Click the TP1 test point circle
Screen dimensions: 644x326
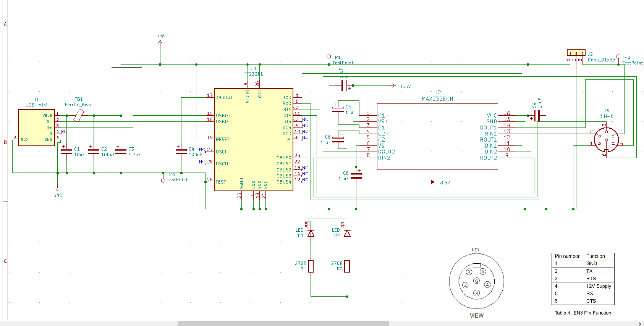tap(328, 57)
